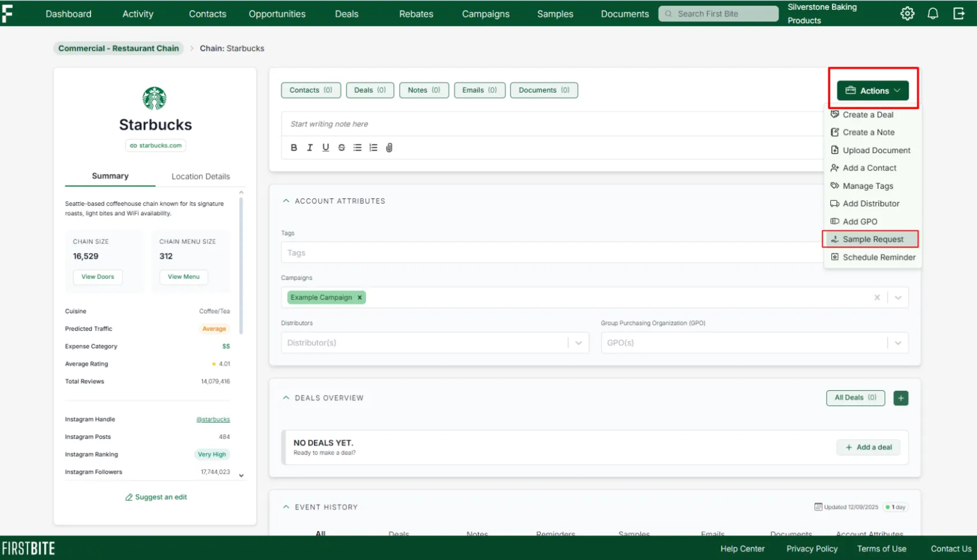Click the View Menu button
The image size is (977, 560).
point(184,277)
